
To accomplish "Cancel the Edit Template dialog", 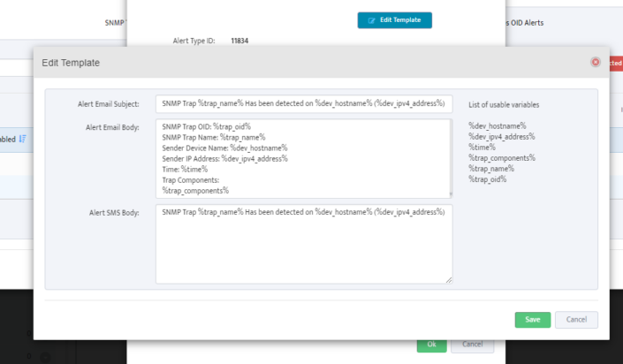I will tap(575, 319).
